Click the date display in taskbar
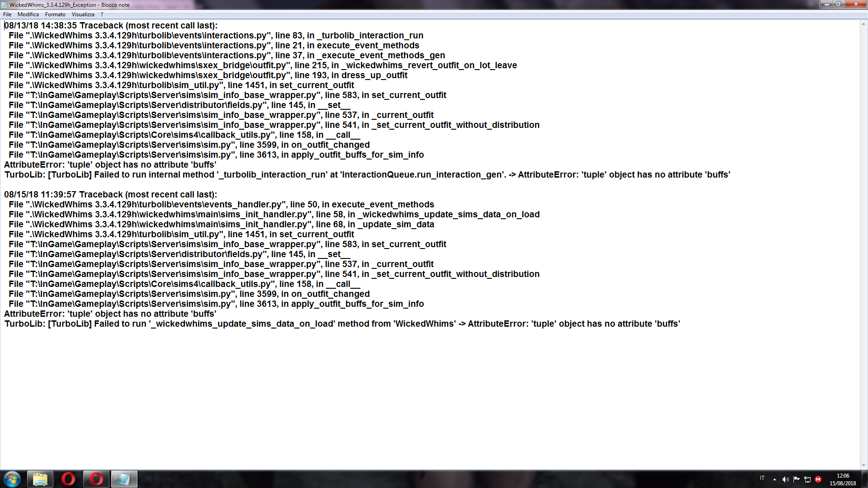 [x=843, y=483]
